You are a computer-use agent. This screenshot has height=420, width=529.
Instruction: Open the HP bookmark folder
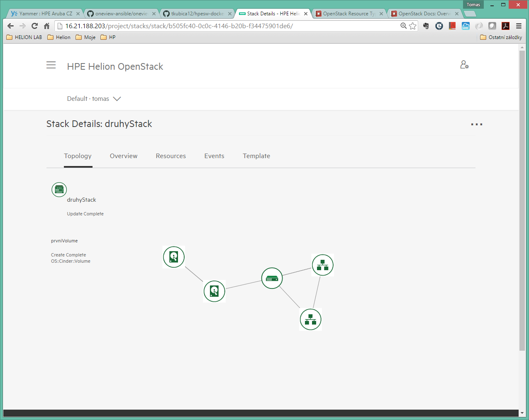click(108, 37)
